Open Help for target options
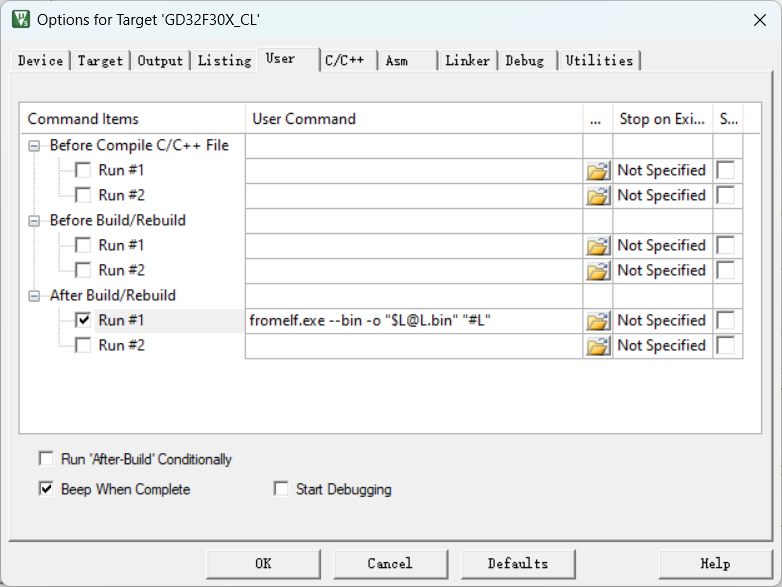Image resolution: width=782 pixels, height=587 pixels. click(716, 564)
